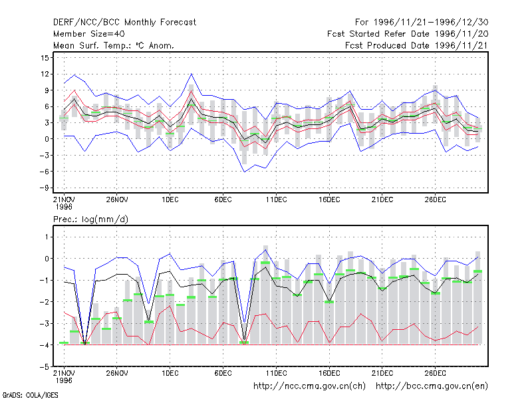Image resolution: width=532 pixels, height=399 pixels.
Task: Click the blue upper-line peak near 3DEC
Action: [192, 74]
